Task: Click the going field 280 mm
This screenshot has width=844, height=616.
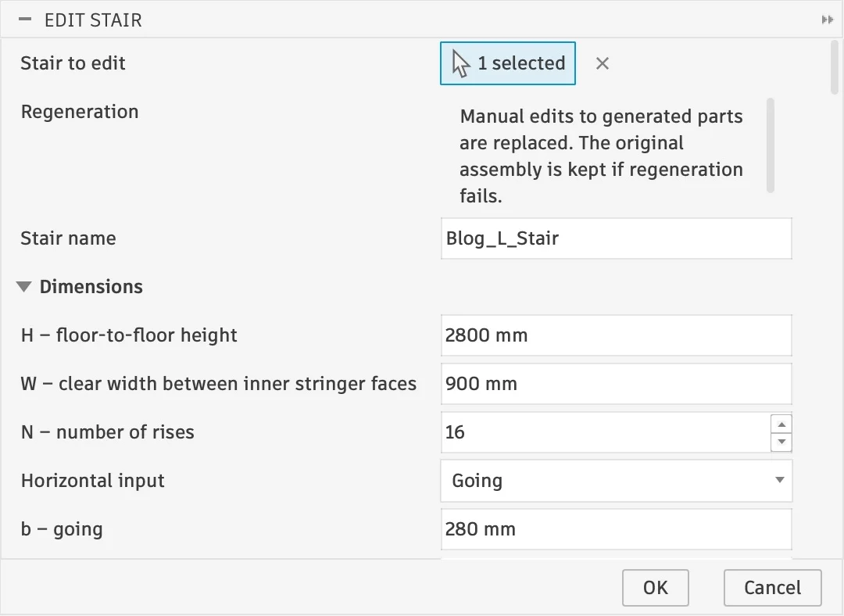Action: click(x=617, y=529)
